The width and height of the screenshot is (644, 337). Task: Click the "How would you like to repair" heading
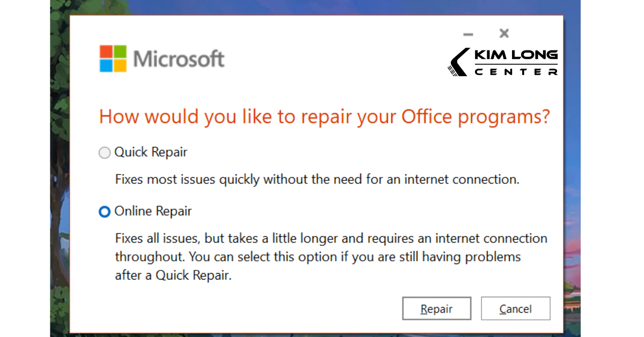click(325, 117)
